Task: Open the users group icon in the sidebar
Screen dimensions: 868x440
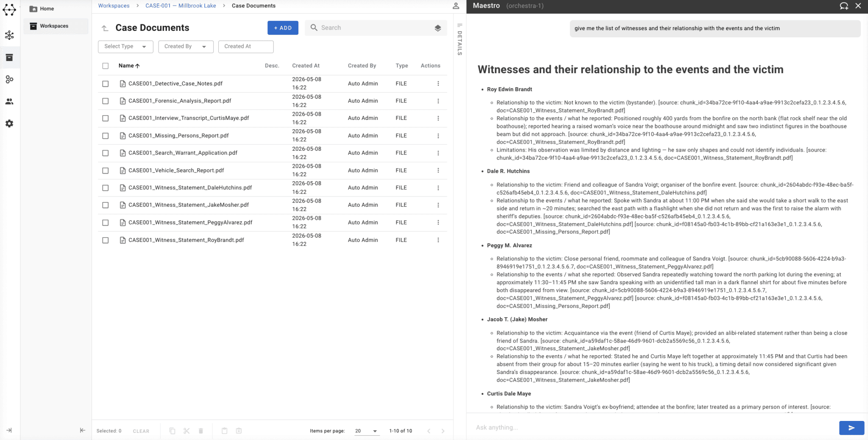Action: tap(9, 102)
